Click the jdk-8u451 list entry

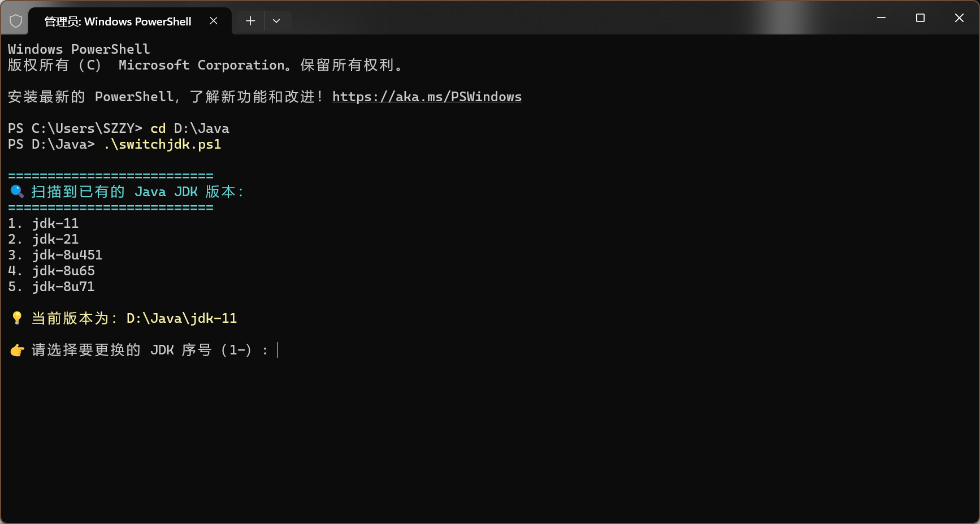tap(67, 254)
